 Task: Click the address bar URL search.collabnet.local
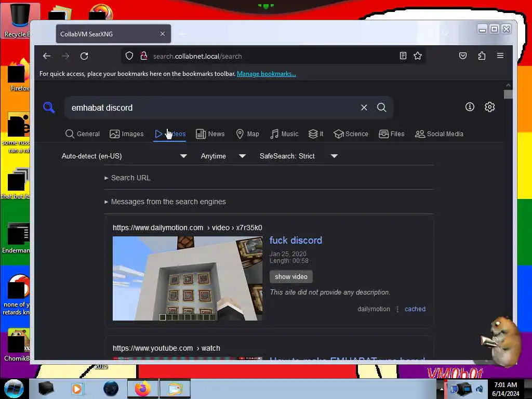[x=197, y=56]
